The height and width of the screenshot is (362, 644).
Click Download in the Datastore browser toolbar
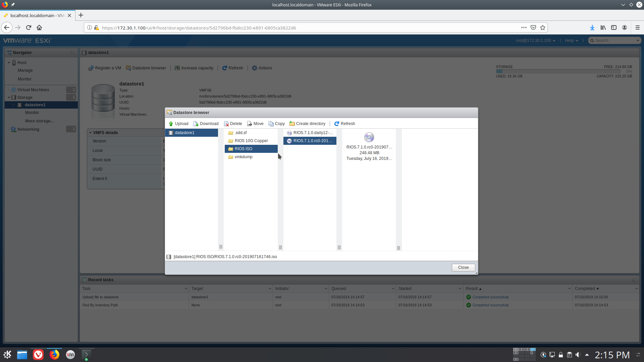coord(206,124)
